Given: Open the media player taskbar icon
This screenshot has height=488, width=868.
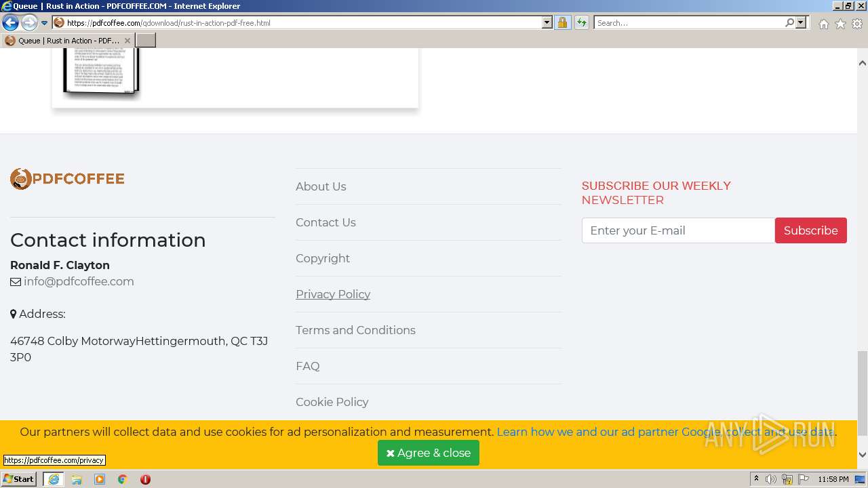Looking at the screenshot, I should (100, 479).
